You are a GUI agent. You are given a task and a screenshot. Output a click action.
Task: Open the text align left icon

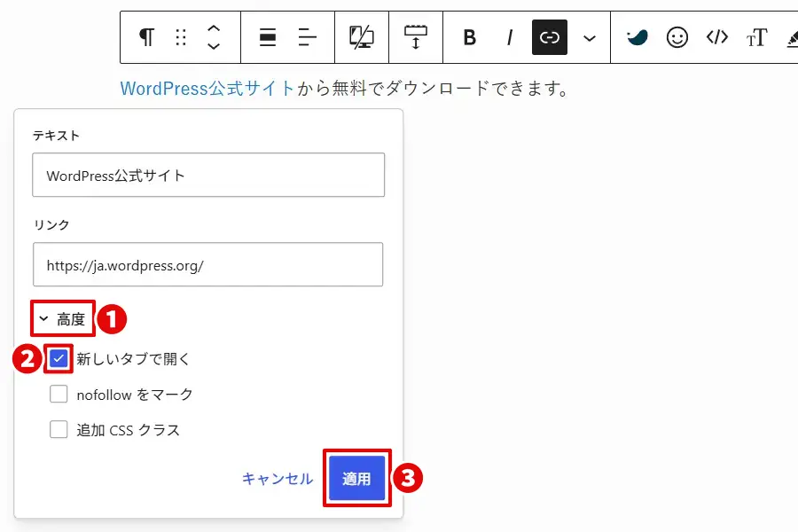307,37
